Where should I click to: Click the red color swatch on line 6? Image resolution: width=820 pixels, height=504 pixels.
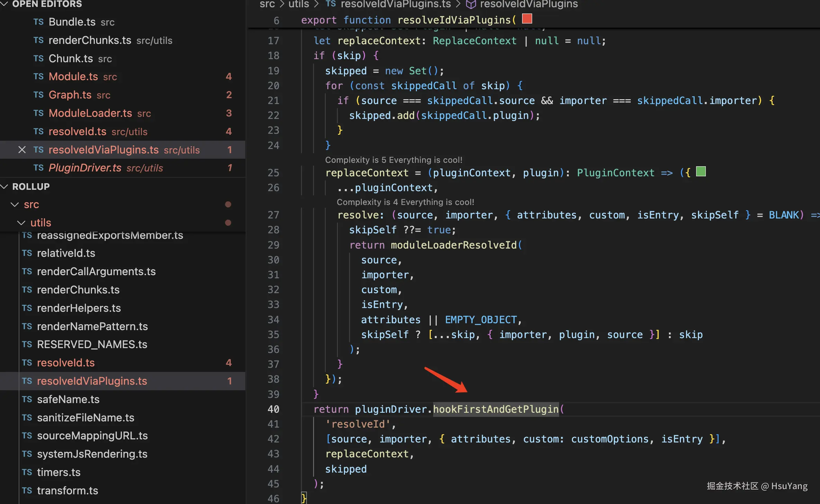[527, 19]
